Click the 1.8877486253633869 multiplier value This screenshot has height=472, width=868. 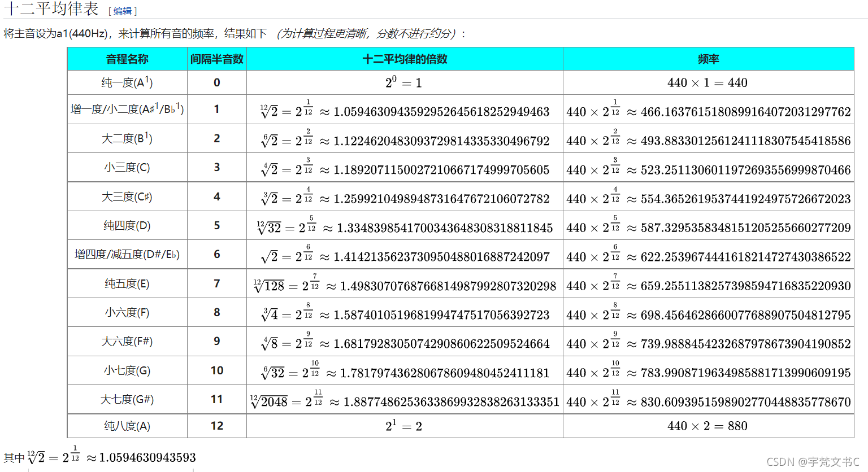point(452,402)
